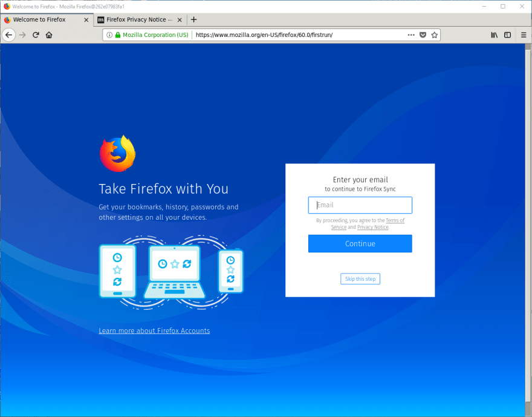This screenshot has width=532, height=417.
Task: Go back one page with the Back arrow
Action: pos(9,34)
